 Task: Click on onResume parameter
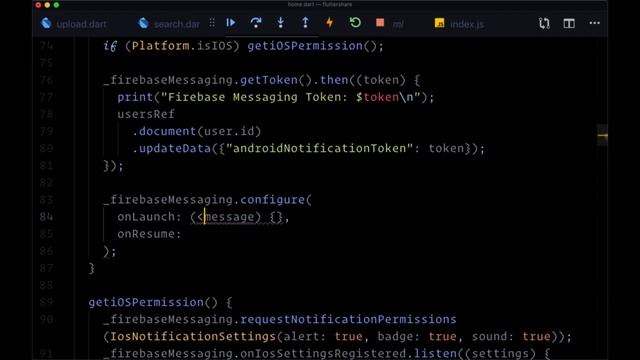tap(146, 234)
